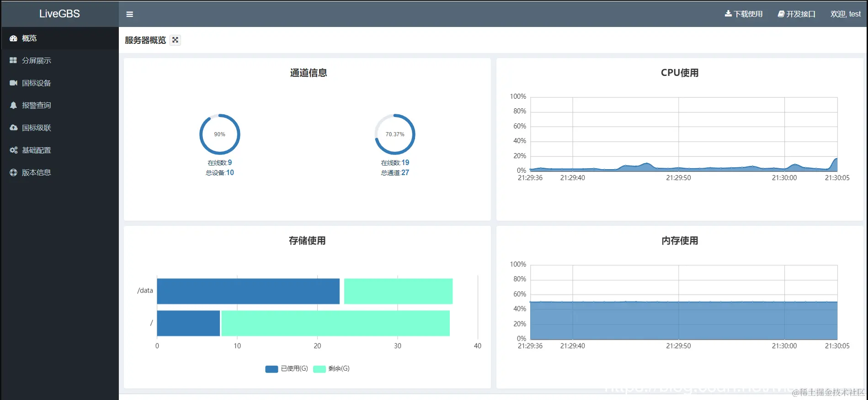Click the / root remaining storage bar
Screen dimensions: 868x400
(x=335, y=323)
